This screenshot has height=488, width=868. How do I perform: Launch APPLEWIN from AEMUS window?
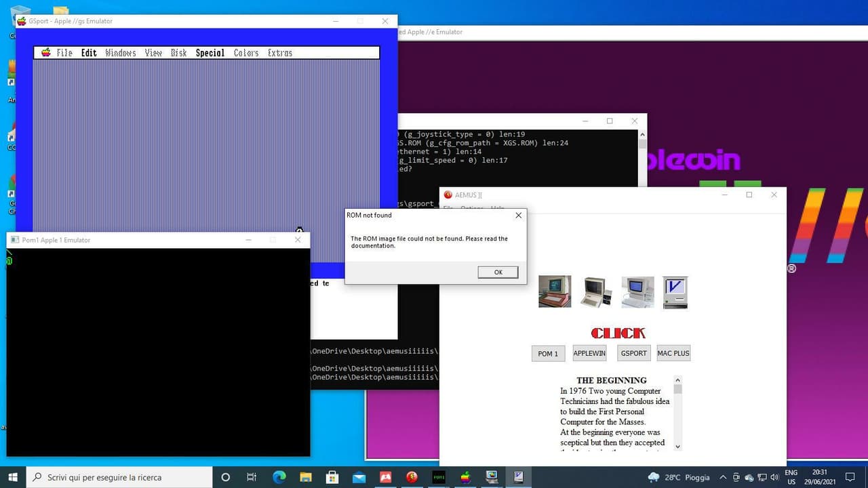point(589,353)
